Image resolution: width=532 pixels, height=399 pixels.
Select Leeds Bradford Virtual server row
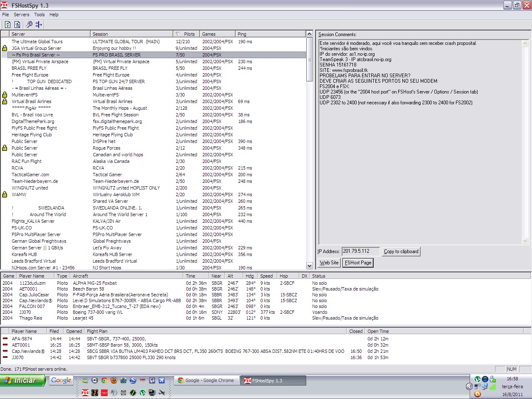click(153, 261)
